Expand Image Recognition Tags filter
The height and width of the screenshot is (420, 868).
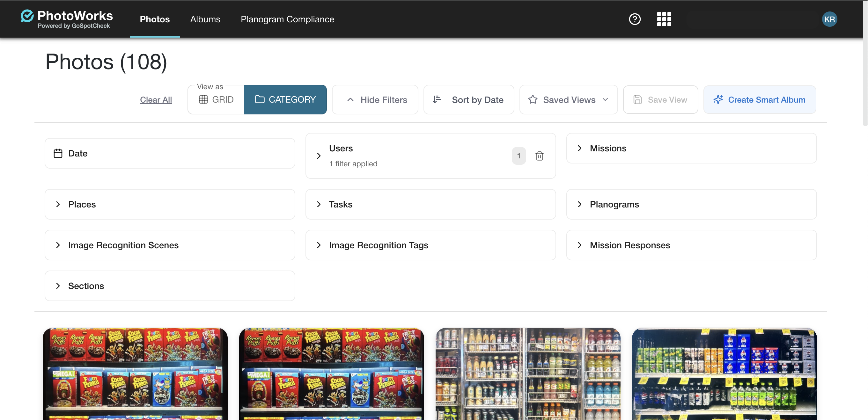430,245
